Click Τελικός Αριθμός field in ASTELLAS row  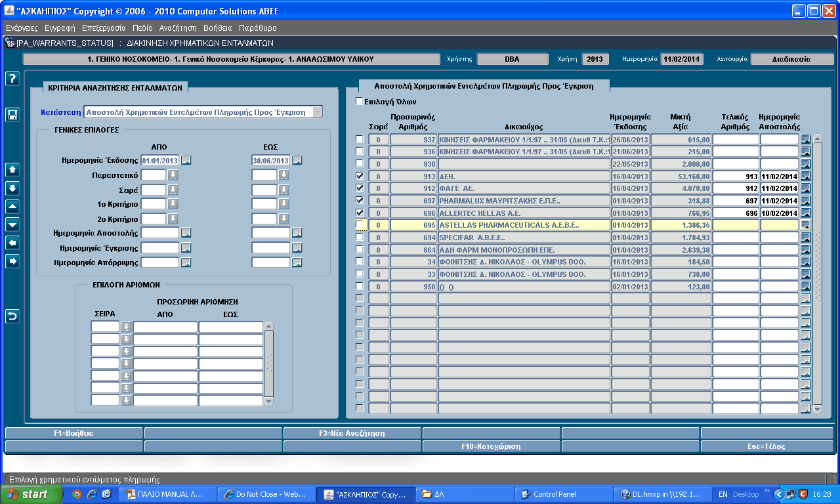[736, 225]
